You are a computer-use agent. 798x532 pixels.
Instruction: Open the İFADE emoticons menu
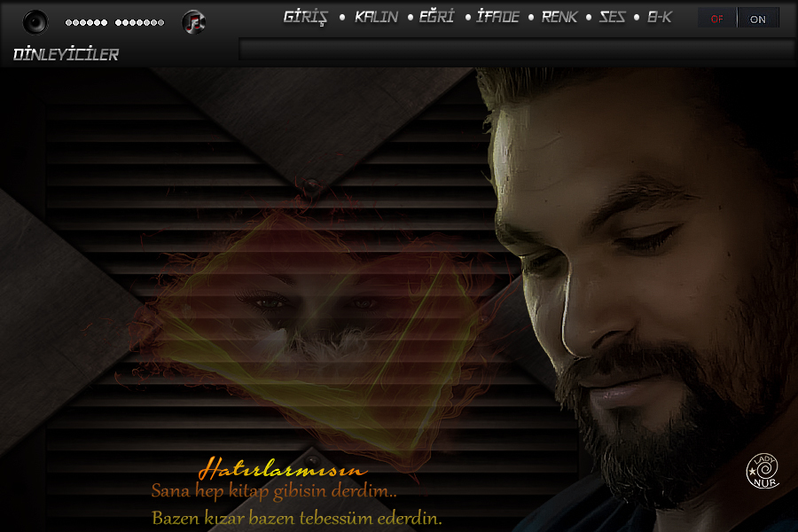pyautogui.click(x=497, y=17)
